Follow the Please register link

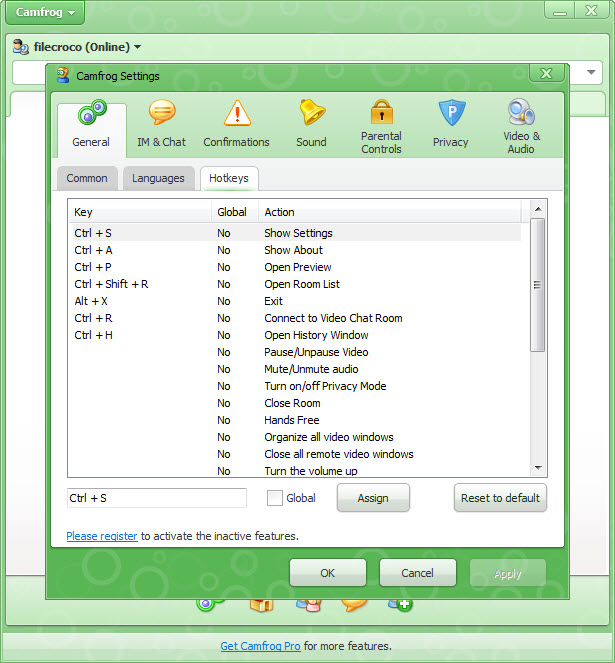pos(102,536)
